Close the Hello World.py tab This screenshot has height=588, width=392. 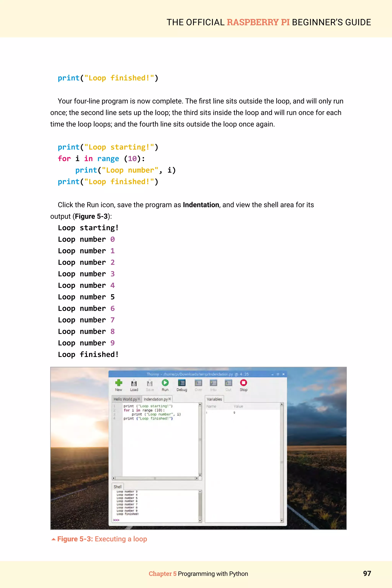click(x=139, y=399)
